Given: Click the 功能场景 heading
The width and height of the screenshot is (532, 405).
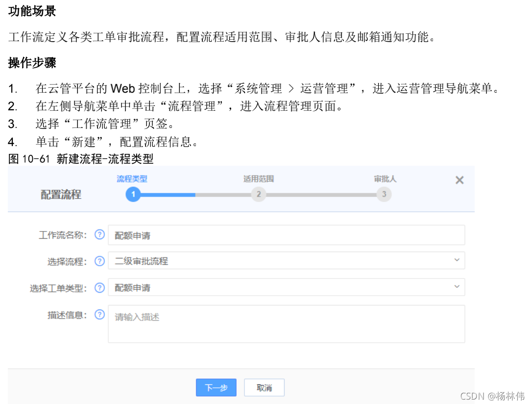Looking at the screenshot, I should [32, 11].
